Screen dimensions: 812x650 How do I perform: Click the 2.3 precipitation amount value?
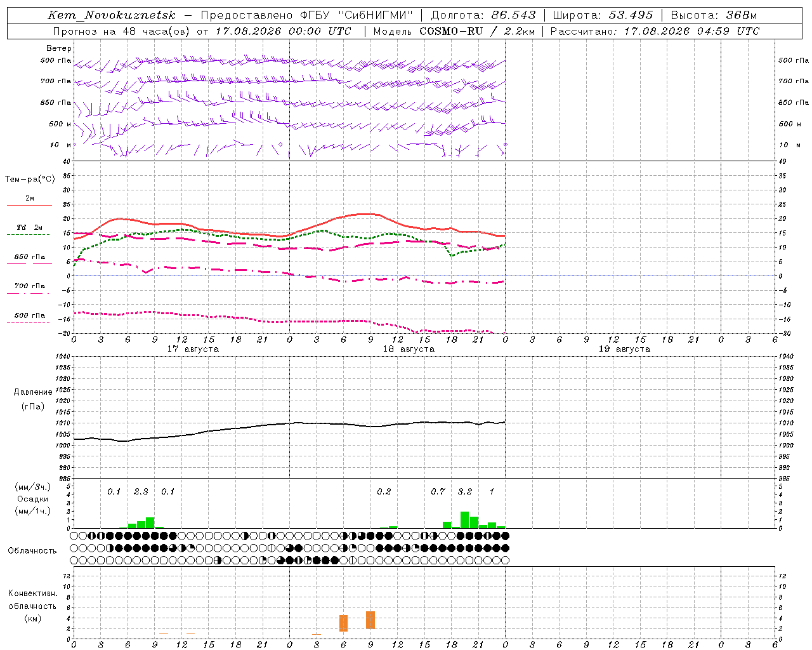click(141, 491)
